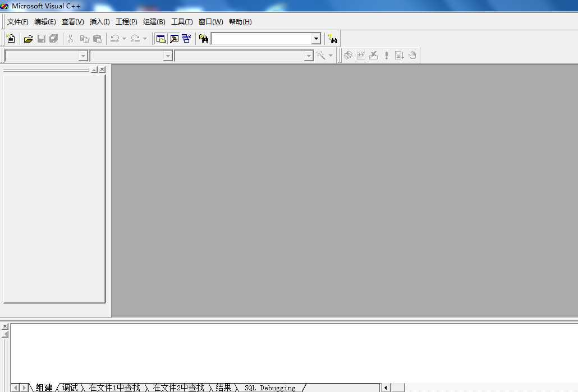Click the Search help binoculars icon
The height and width of the screenshot is (392, 578).
(333, 39)
